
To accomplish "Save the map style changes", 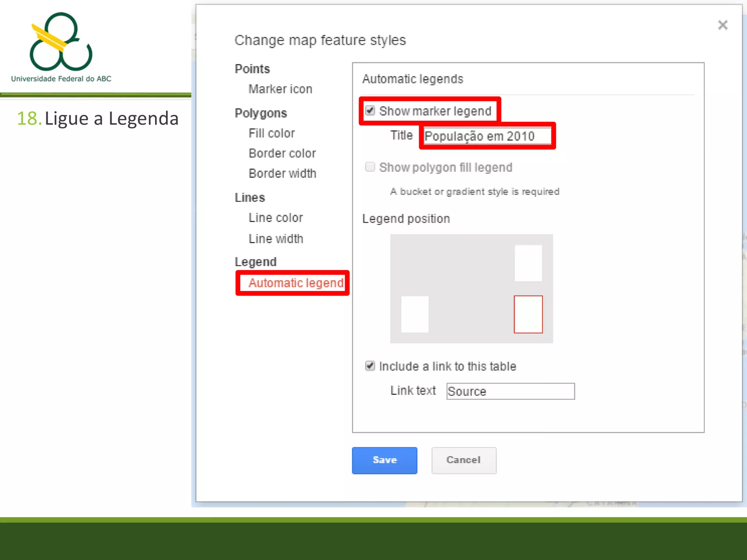I will point(384,460).
